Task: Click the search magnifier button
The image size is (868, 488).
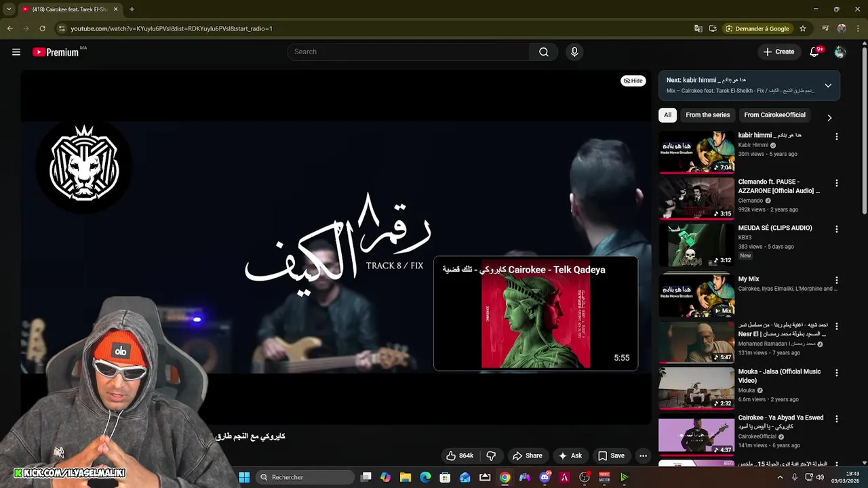Action: pos(544,52)
